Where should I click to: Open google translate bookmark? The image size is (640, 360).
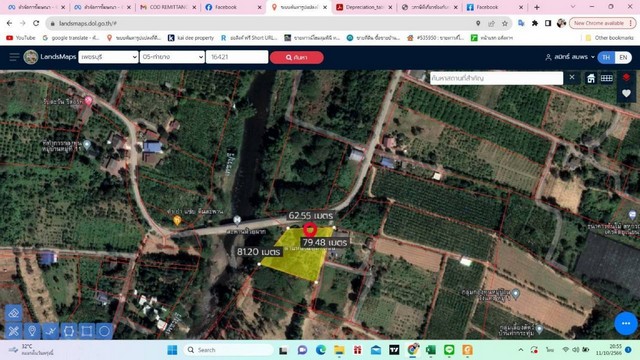click(x=71, y=38)
